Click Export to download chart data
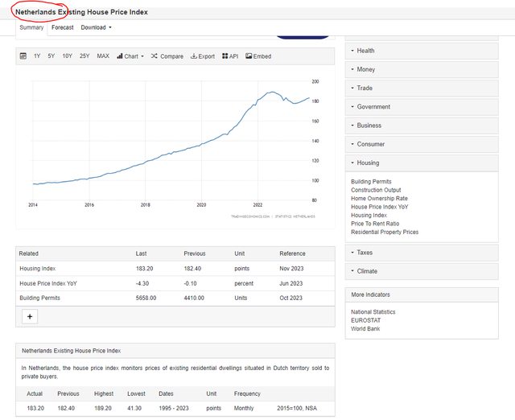 (x=203, y=56)
